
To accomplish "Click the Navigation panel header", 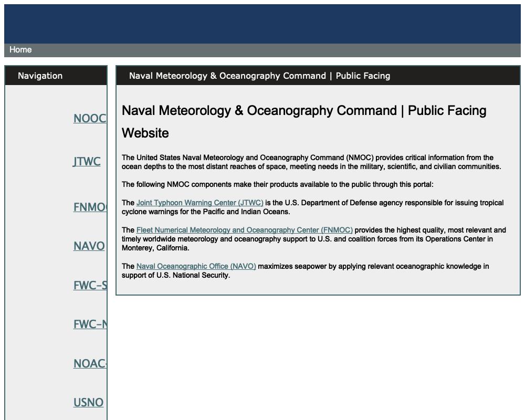I will point(40,76).
